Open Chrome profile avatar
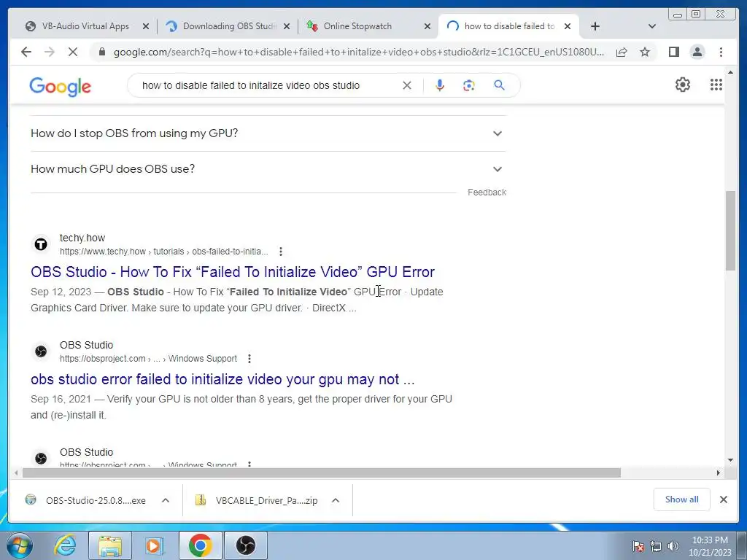Image resolution: width=747 pixels, height=560 pixels. pyautogui.click(x=697, y=52)
